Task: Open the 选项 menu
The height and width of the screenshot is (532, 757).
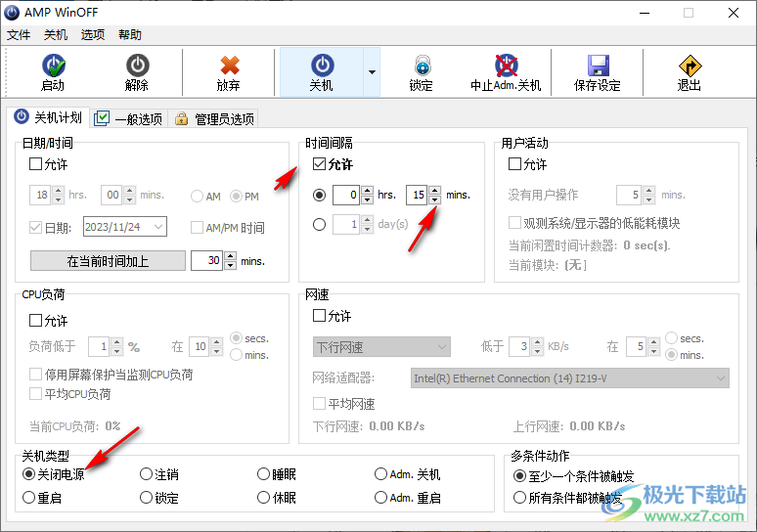Action: tap(93, 35)
